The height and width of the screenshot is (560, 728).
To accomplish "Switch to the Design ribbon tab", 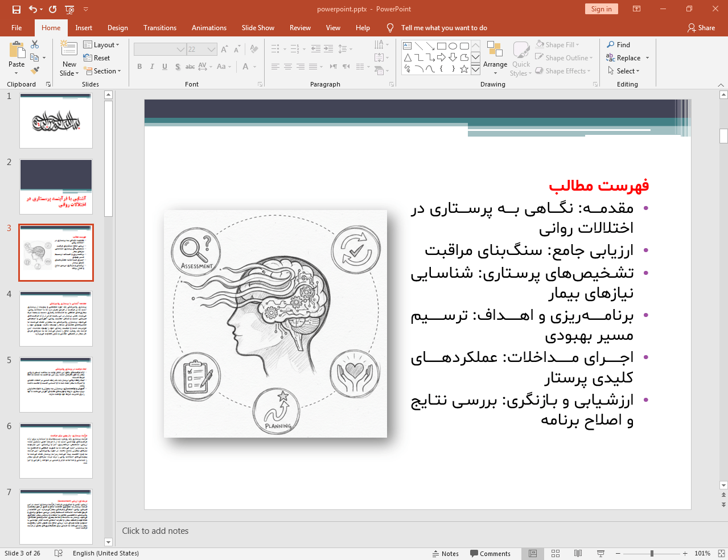I will tap(117, 27).
